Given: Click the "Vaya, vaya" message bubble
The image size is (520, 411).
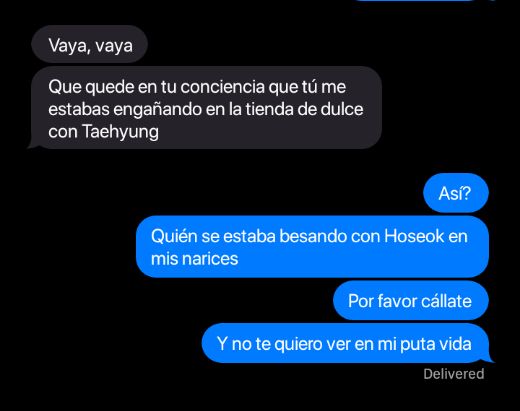Looking at the screenshot, I should pyautogui.click(x=89, y=44).
